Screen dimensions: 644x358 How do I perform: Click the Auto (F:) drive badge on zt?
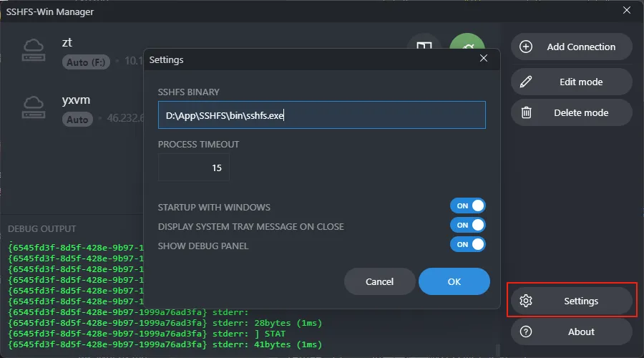click(87, 62)
